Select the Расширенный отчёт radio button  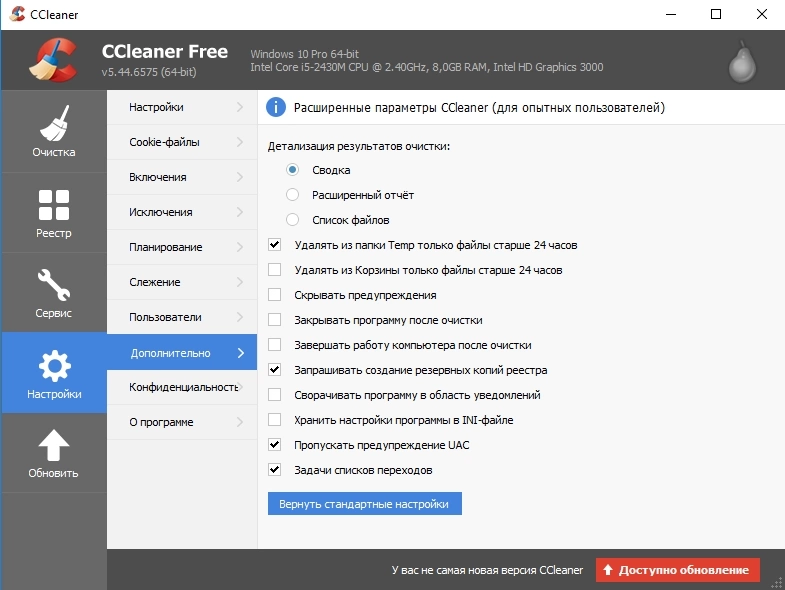click(293, 195)
